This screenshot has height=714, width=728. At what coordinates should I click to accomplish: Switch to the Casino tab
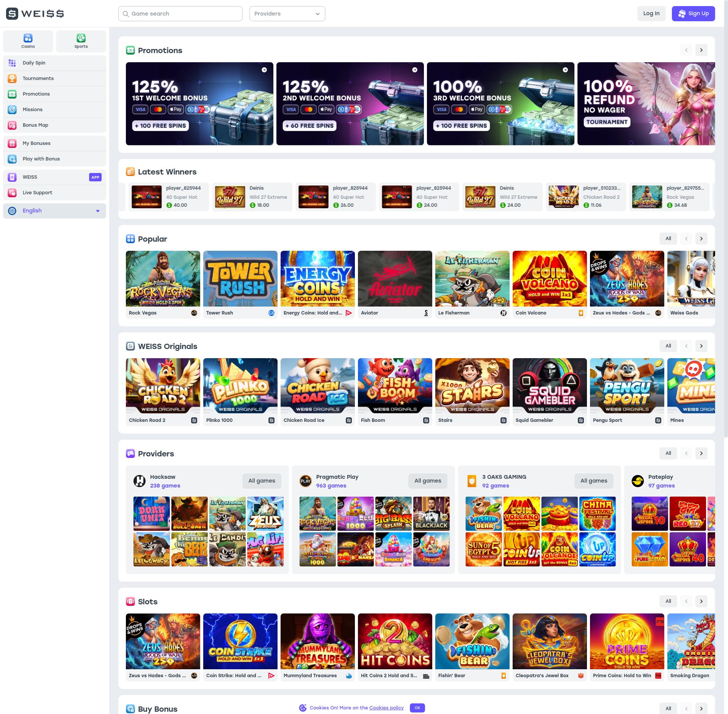pyautogui.click(x=28, y=41)
